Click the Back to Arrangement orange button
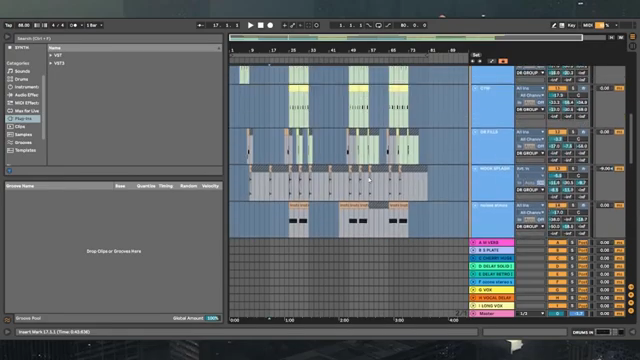Viewport: 640px width, 360px height. [x=503, y=61]
